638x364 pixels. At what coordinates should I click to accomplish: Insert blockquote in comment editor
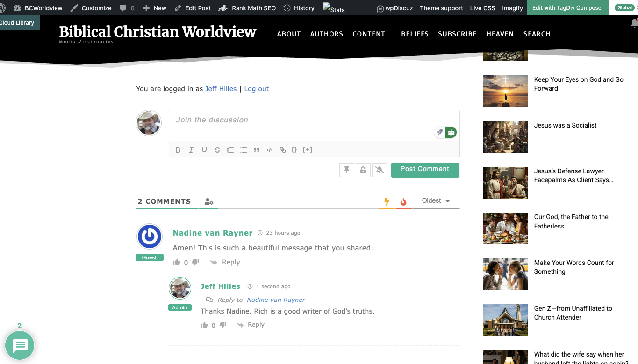point(256,150)
